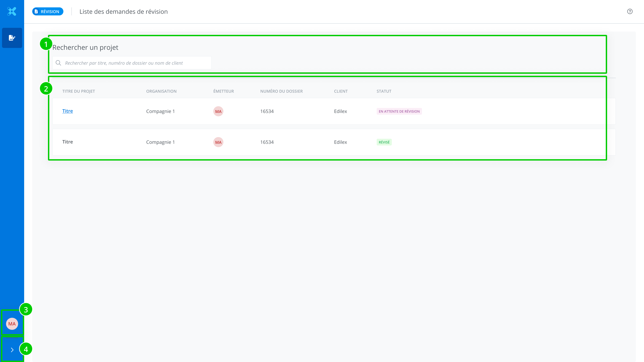Image resolution: width=644 pixels, height=362 pixels.
Task: Sort by TITRE DU PROJET column header
Action: pos(78,91)
